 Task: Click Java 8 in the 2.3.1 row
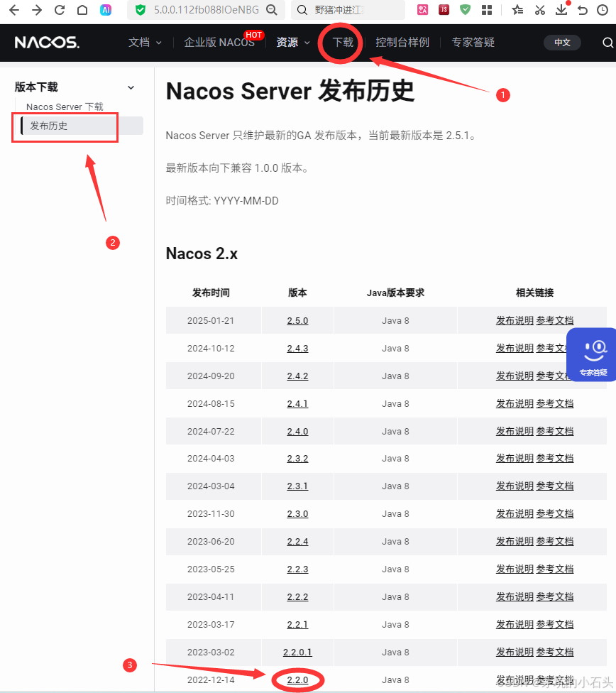pyautogui.click(x=395, y=486)
